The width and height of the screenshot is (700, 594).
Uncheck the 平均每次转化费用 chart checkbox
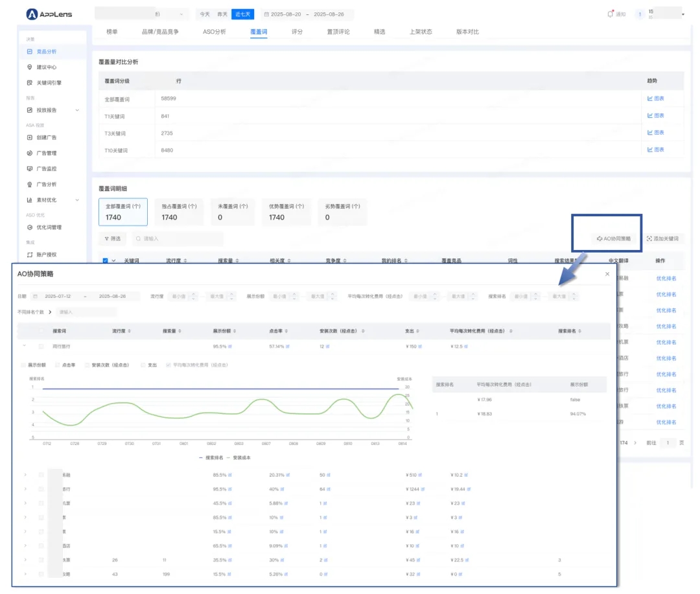[x=169, y=365]
